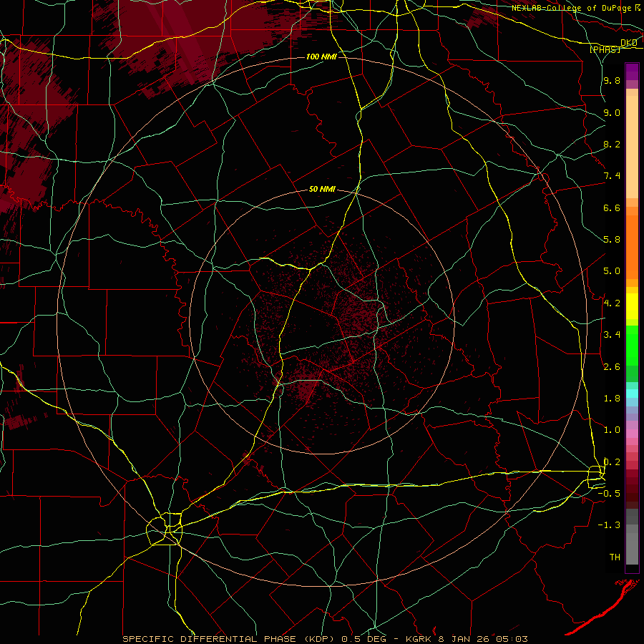Click the -1.3 value on the color scale
Image resolution: width=644 pixels, height=644 pixels.
pyautogui.click(x=609, y=525)
